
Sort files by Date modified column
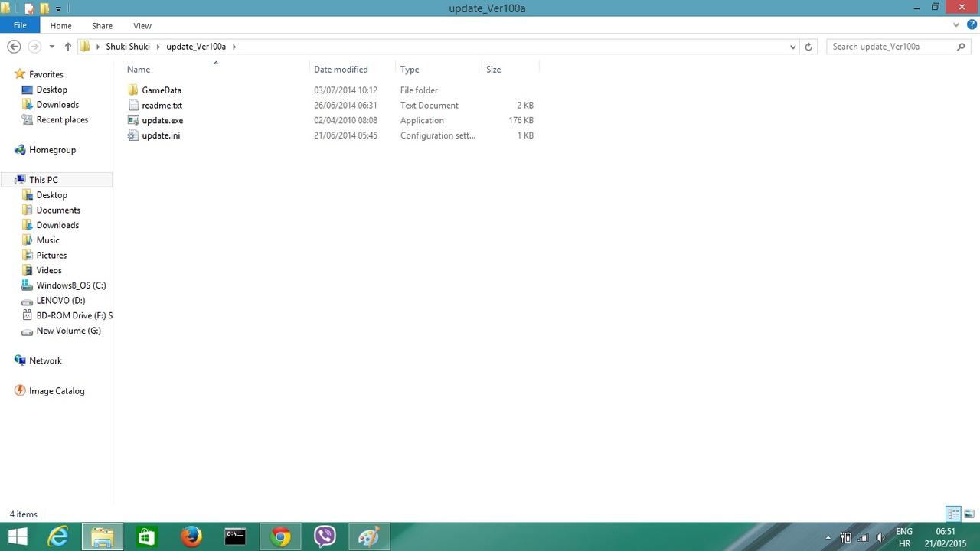click(341, 70)
